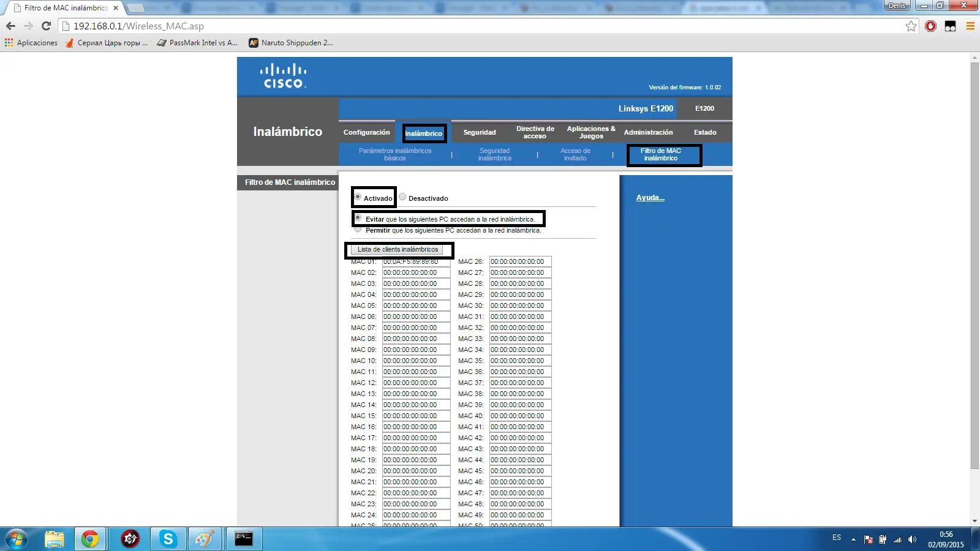Image resolution: width=980 pixels, height=551 pixels.
Task: Open the Action Center flag icon
Action: pyautogui.click(x=869, y=539)
